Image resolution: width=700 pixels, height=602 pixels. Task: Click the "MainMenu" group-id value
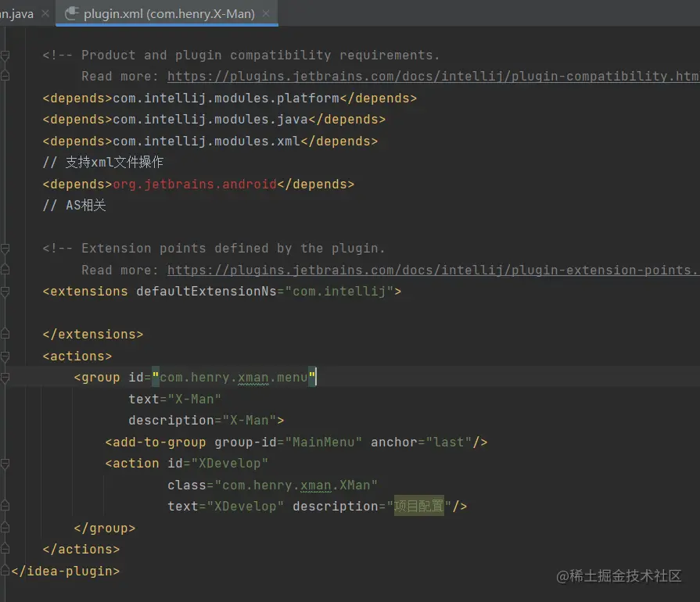[x=323, y=443]
